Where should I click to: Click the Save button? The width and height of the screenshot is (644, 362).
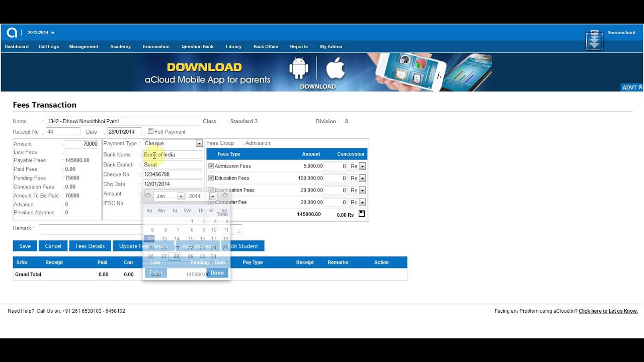click(25, 246)
